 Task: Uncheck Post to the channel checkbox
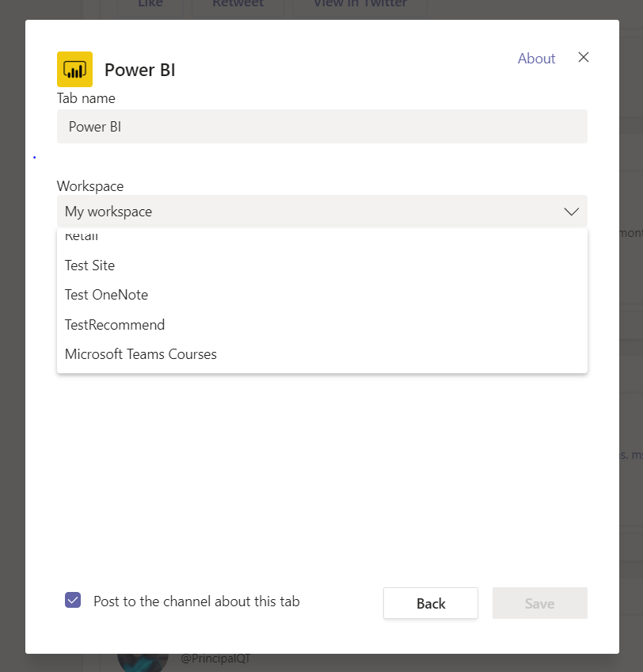point(73,601)
